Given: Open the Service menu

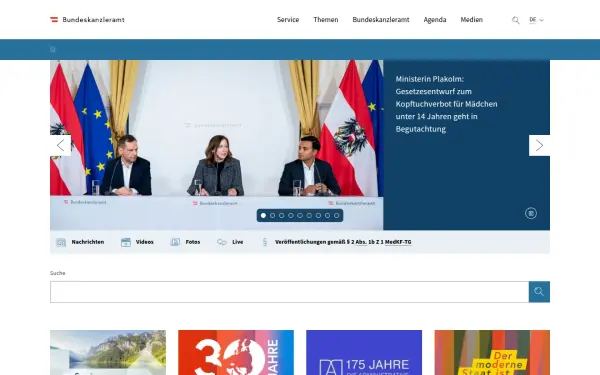Looking at the screenshot, I should 288,20.
